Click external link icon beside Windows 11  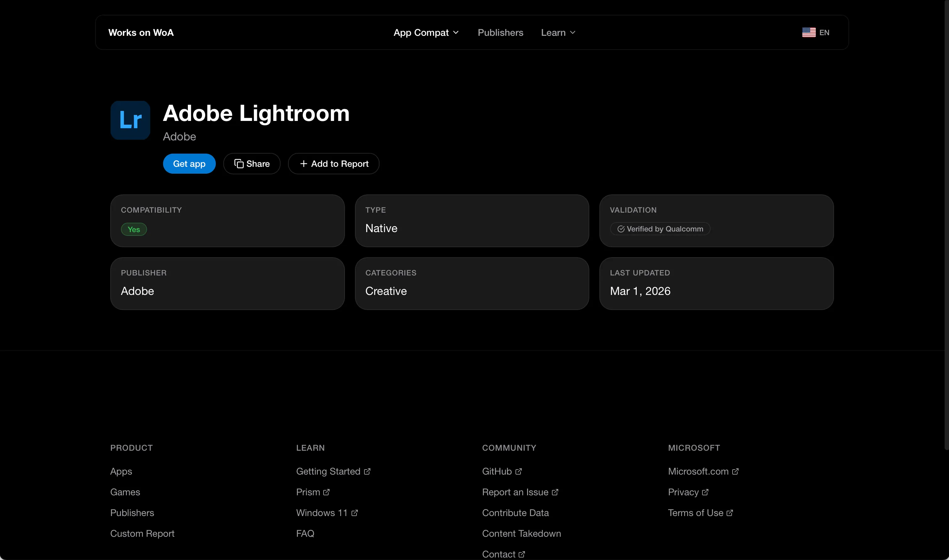(x=354, y=513)
